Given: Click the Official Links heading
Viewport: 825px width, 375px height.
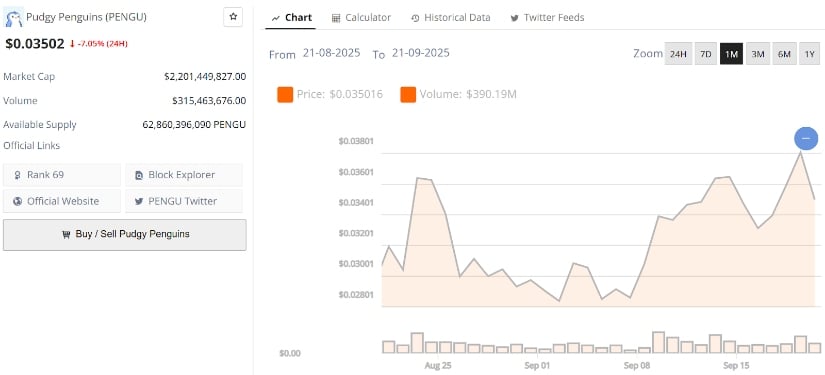Looking at the screenshot, I should pyautogui.click(x=32, y=146).
